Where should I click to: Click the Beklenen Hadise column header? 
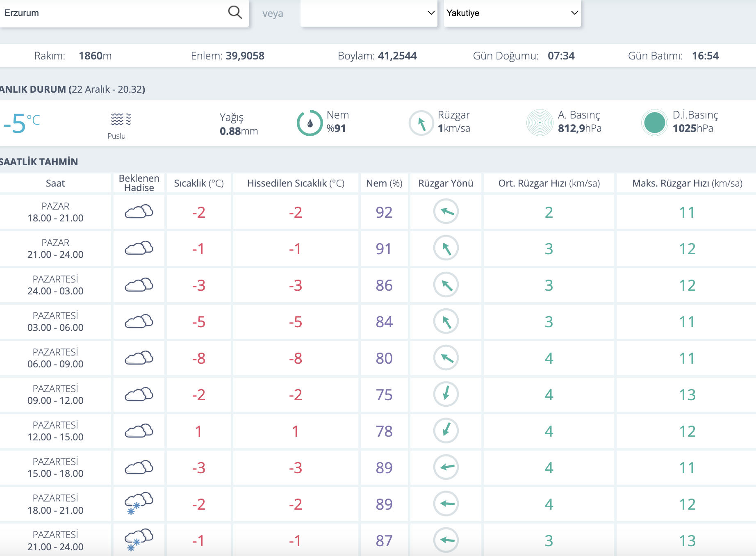[x=139, y=183]
